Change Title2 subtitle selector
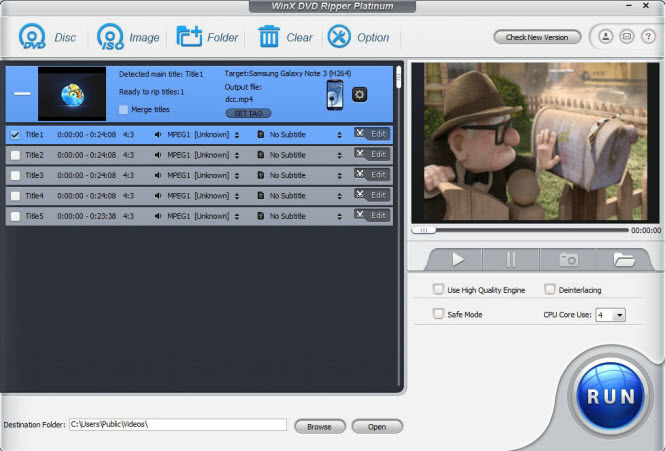The width and height of the screenshot is (665, 451). [x=339, y=155]
